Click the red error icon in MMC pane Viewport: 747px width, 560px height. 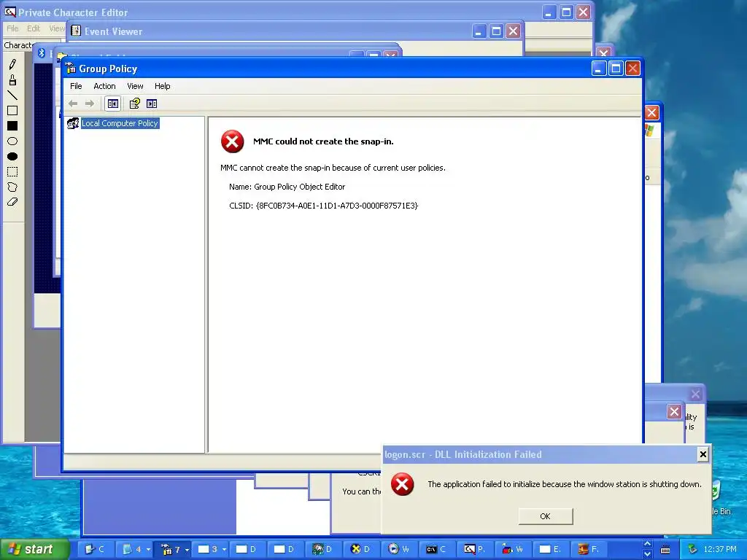[233, 141]
